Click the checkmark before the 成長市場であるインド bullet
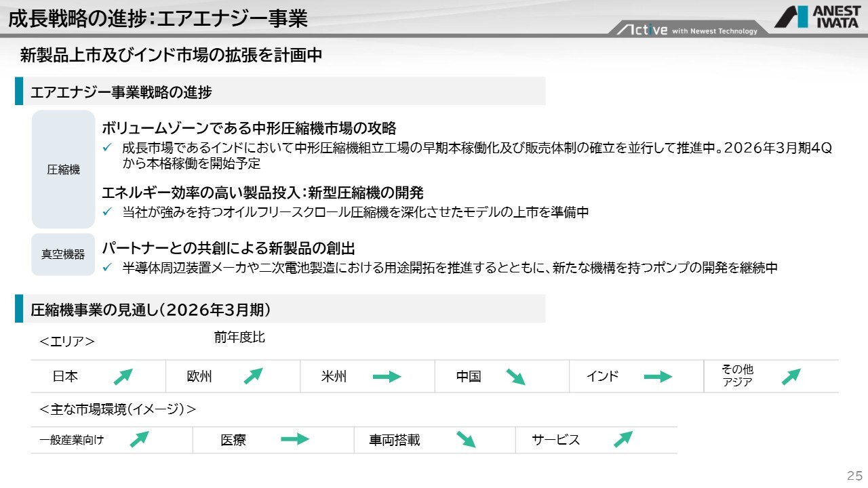868x488 pixels. pyautogui.click(x=106, y=148)
